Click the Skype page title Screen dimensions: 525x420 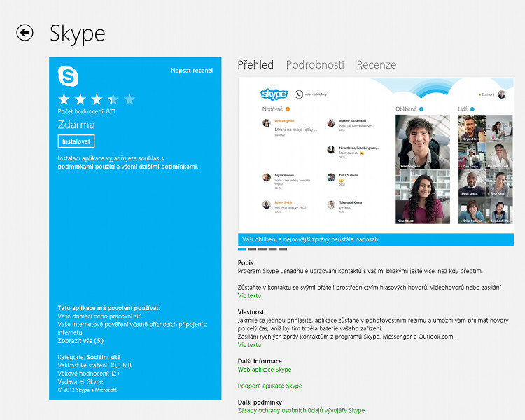77,34
